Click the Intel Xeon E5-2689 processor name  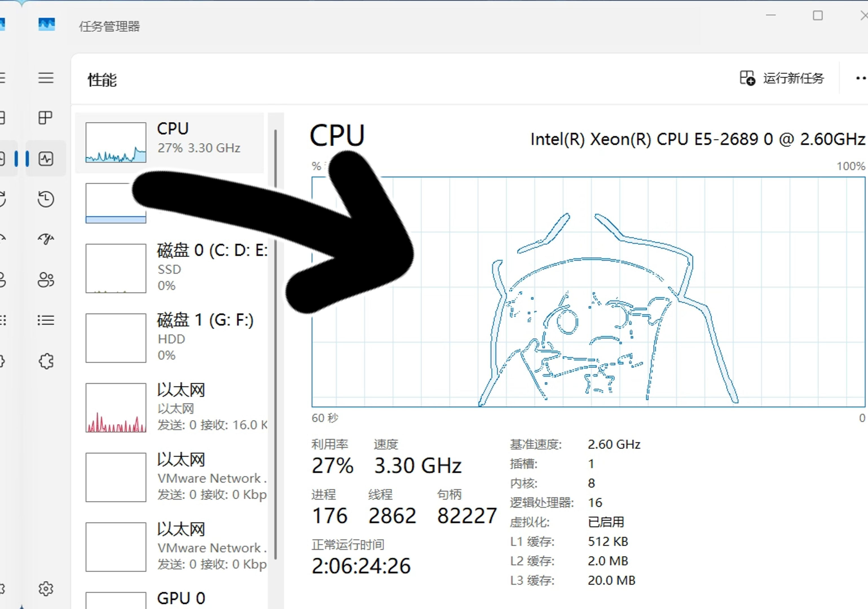click(x=697, y=140)
